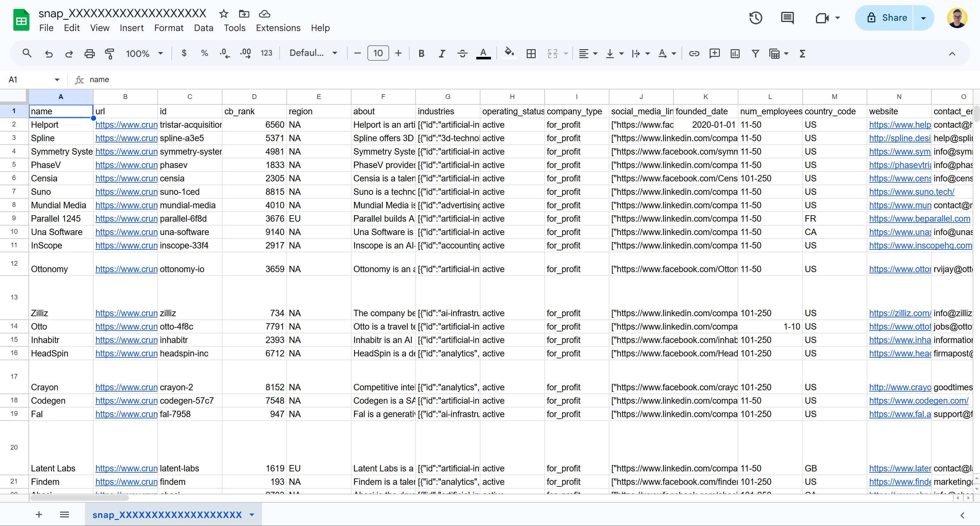The width and height of the screenshot is (980, 526).
Task: Click the paint format roller icon
Action: coord(109,53)
